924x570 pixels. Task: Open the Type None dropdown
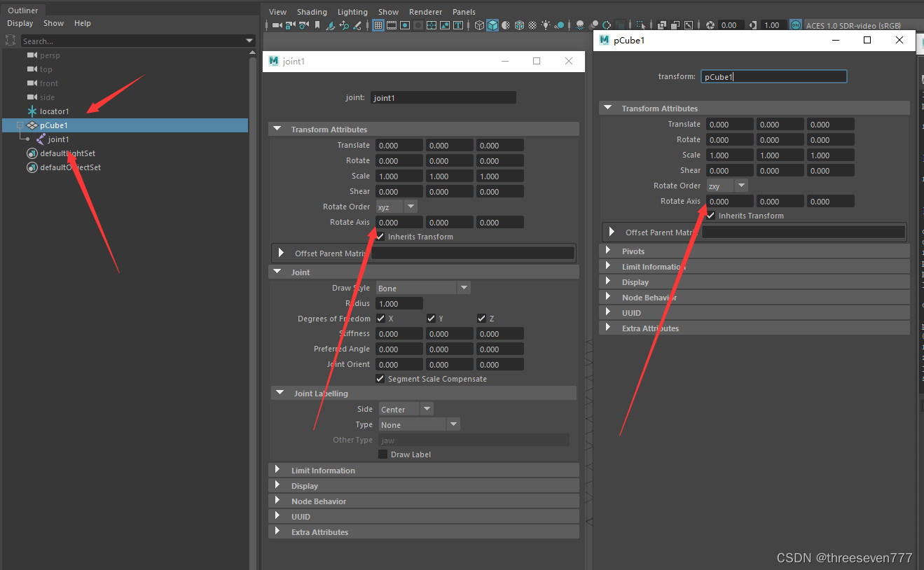(420, 425)
